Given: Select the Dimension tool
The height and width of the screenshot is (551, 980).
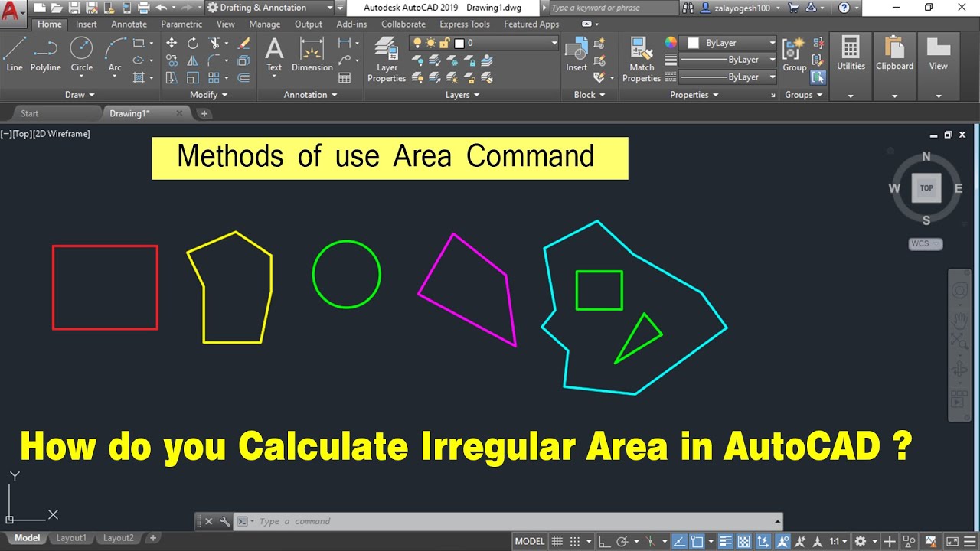Looking at the screenshot, I should [312, 54].
